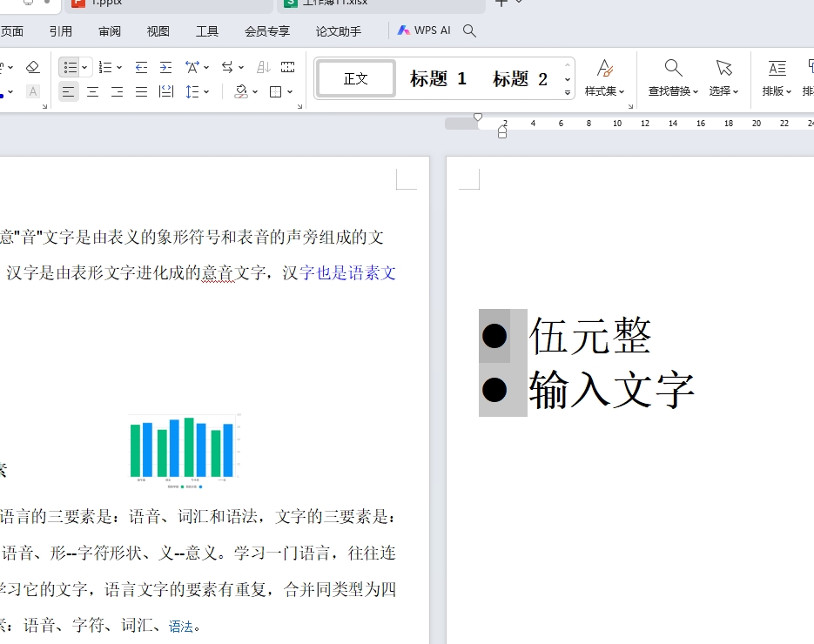The width and height of the screenshot is (814, 644).
Task: Open the 排版 layout tool
Action: [x=777, y=77]
